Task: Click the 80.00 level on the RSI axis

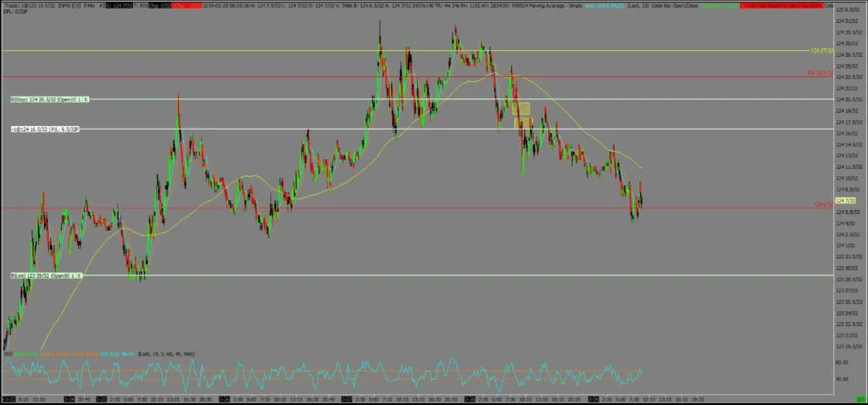Action: [x=842, y=363]
